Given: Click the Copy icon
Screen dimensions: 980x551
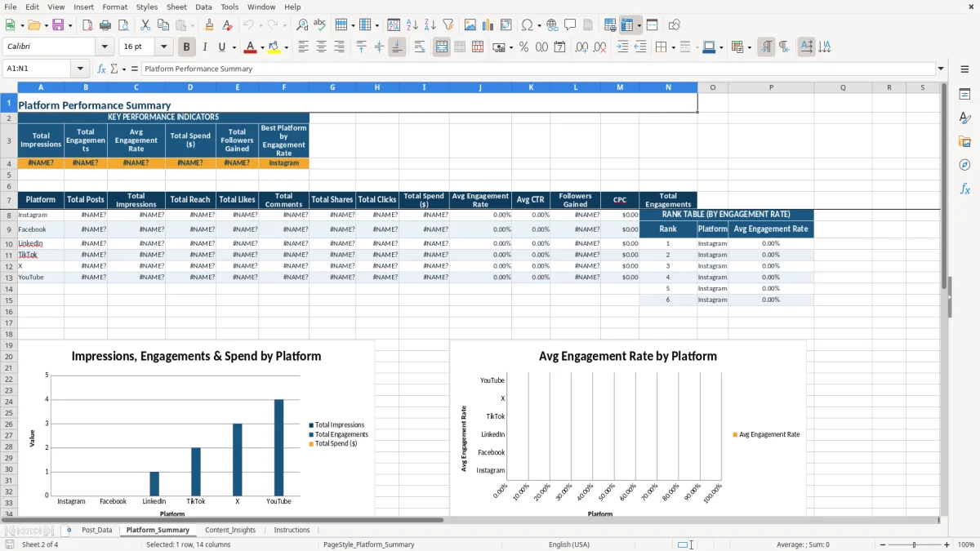Looking at the screenshot, I should (163, 25).
